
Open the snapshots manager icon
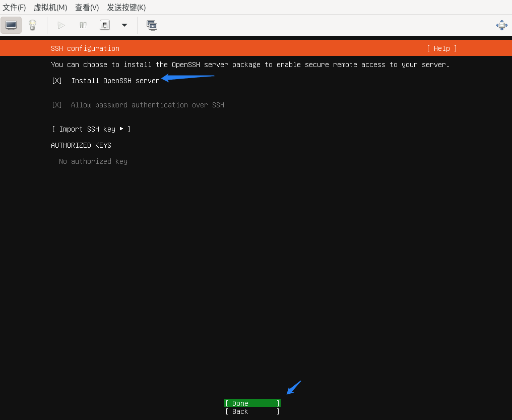(x=152, y=25)
